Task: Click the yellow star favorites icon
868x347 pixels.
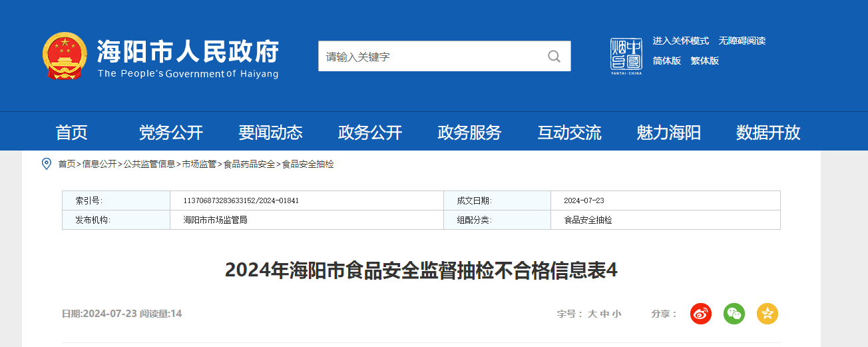Action: 767,314
